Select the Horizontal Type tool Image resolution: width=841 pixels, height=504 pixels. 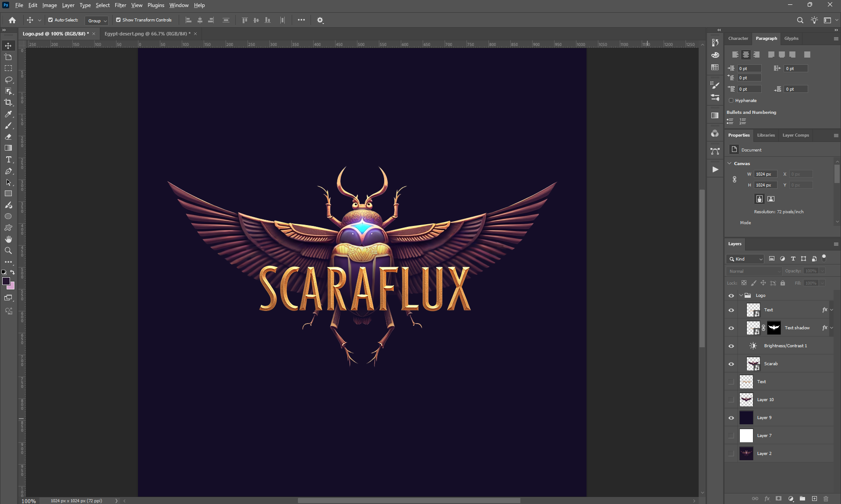tap(8, 160)
